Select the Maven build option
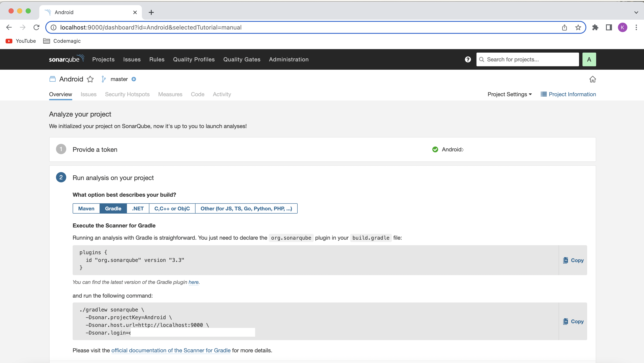 click(86, 208)
